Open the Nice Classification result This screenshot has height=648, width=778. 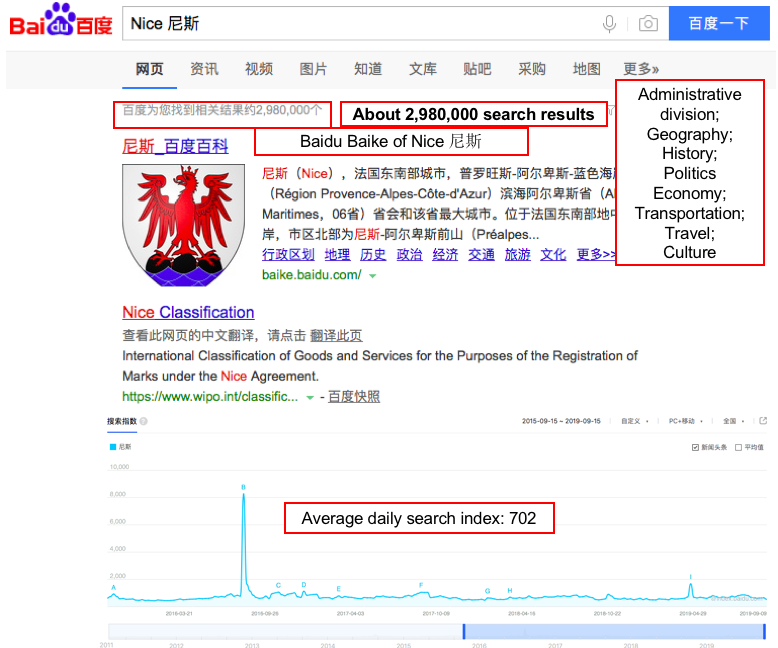(x=188, y=313)
